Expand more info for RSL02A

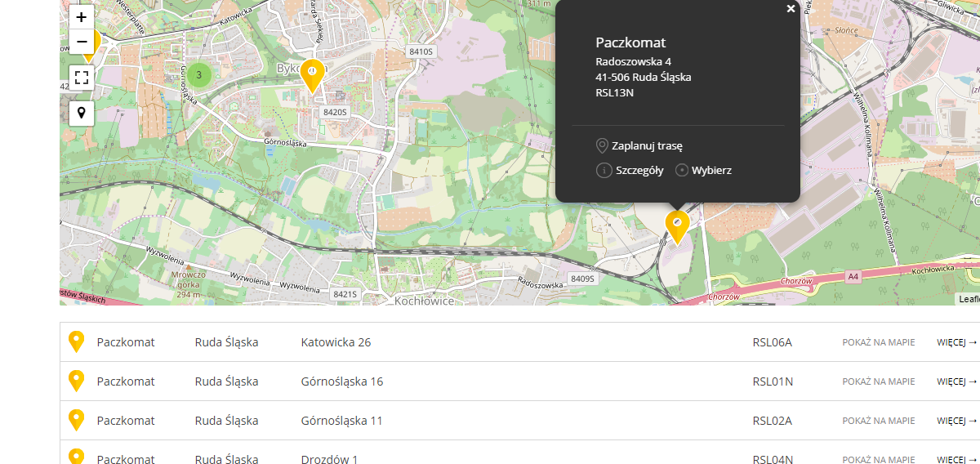pos(956,421)
